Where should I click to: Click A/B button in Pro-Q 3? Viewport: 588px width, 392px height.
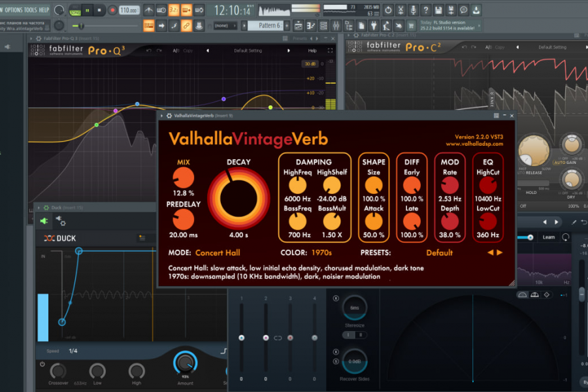[176, 51]
